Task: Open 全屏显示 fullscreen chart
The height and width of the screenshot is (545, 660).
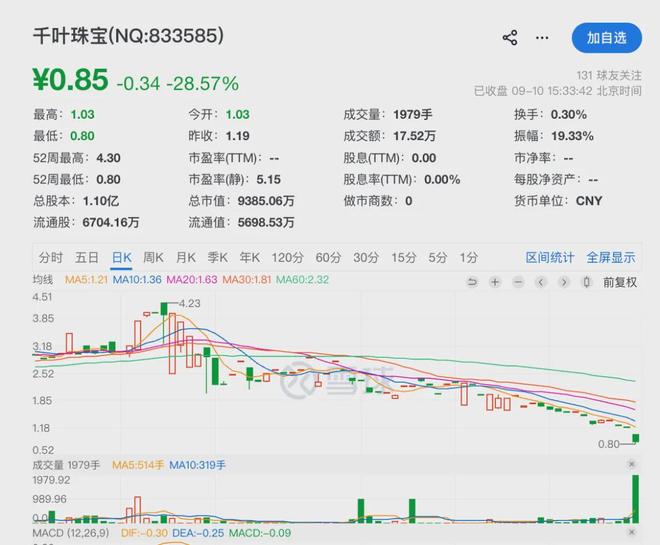Action: point(611,257)
